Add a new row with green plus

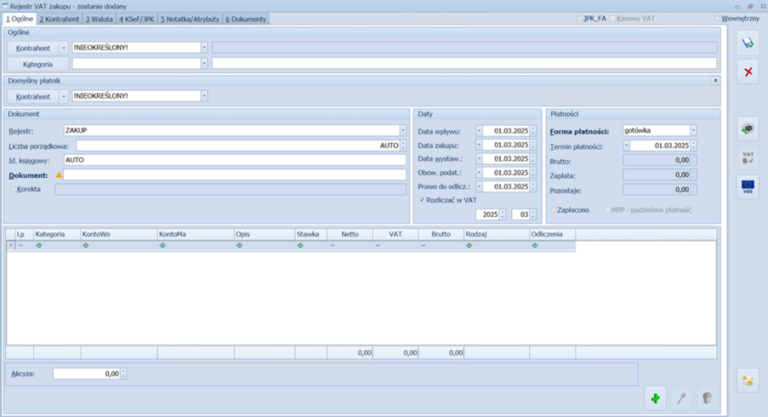click(x=654, y=398)
